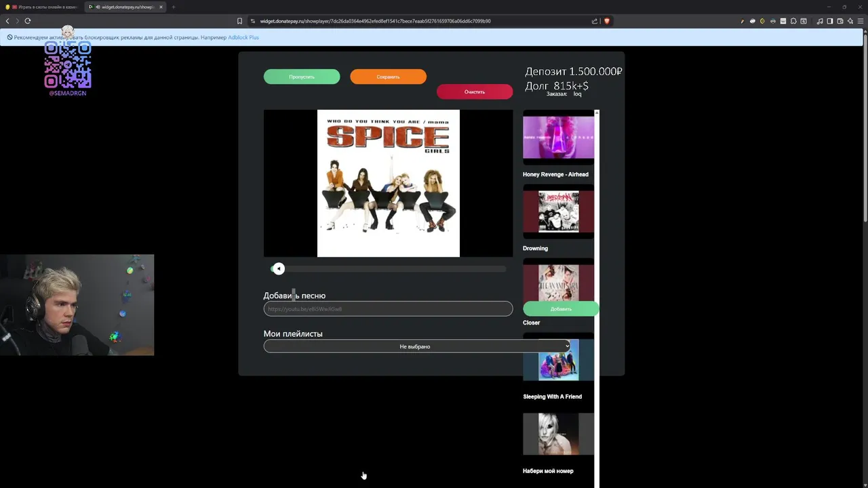The height and width of the screenshot is (488, 868).
Task: Click the song progress track bar
Action: pyautogui.click(x=389, y=269)
